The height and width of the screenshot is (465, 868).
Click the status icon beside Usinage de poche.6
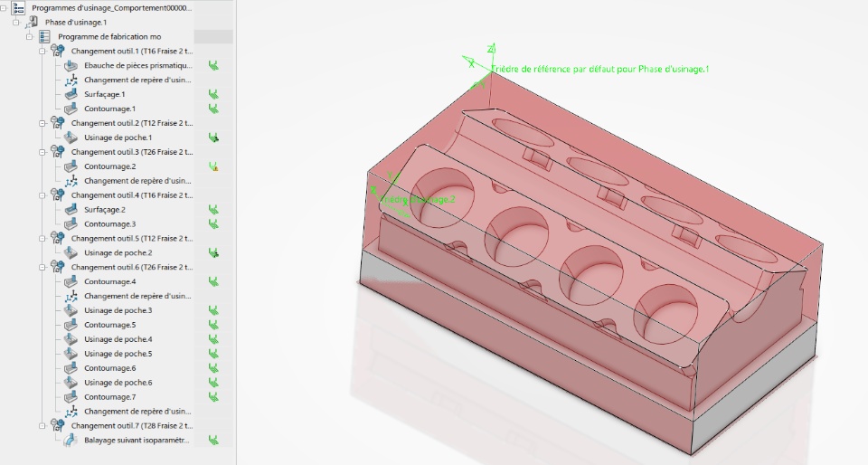coord(213,382)
